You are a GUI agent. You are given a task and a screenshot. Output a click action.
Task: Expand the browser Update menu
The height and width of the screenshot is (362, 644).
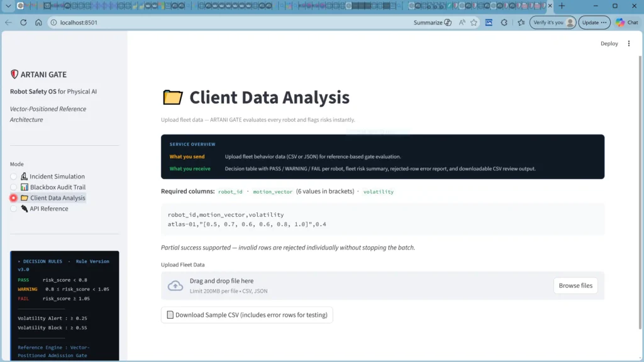(594, 23)
